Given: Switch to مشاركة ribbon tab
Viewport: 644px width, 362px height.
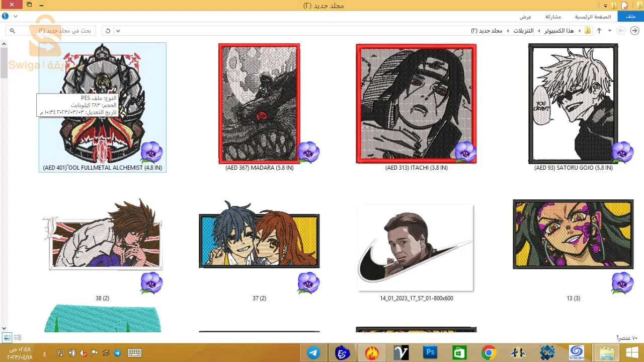Looking at the screenshot, I should tap(553, 17).
